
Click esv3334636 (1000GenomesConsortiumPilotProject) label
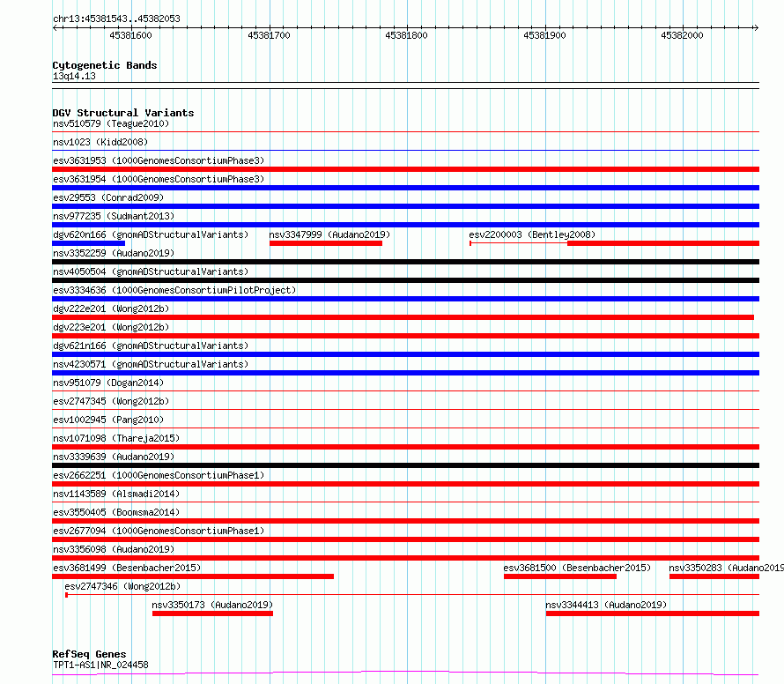tap(174, 290)
